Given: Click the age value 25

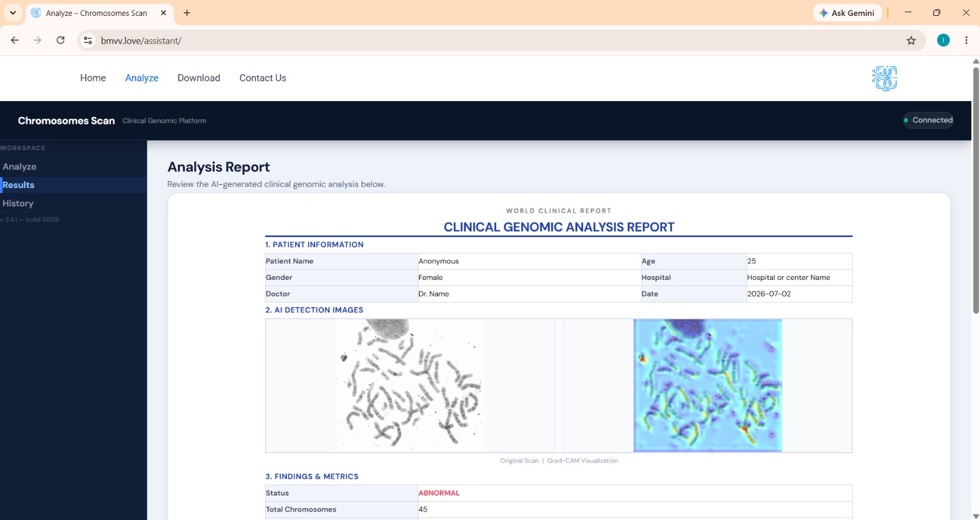Looking at the screenshot, I should 752,261.
